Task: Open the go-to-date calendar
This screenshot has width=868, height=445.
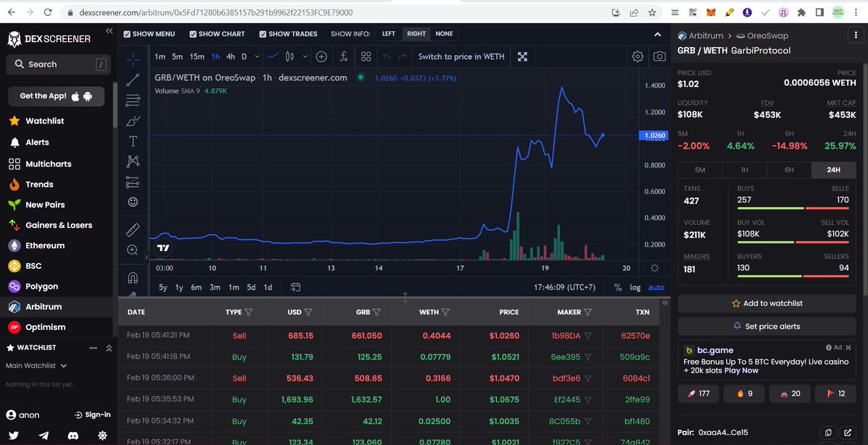Action: [296, 287]
